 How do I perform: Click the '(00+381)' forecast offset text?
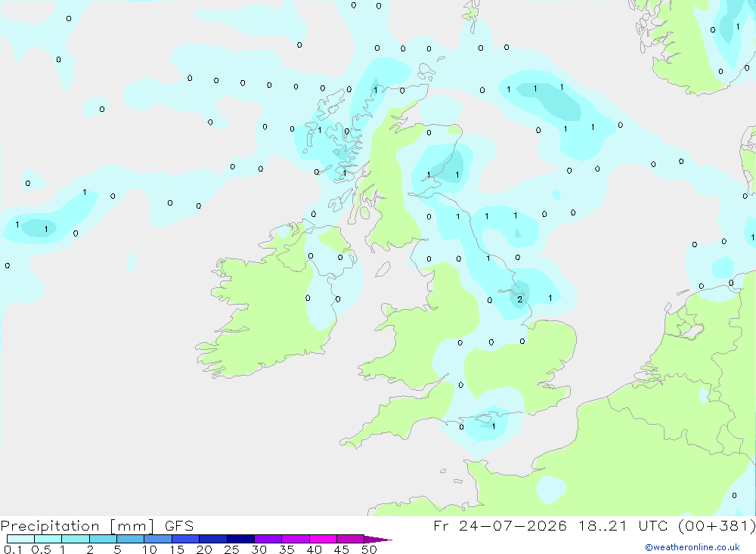pos(717,526)
